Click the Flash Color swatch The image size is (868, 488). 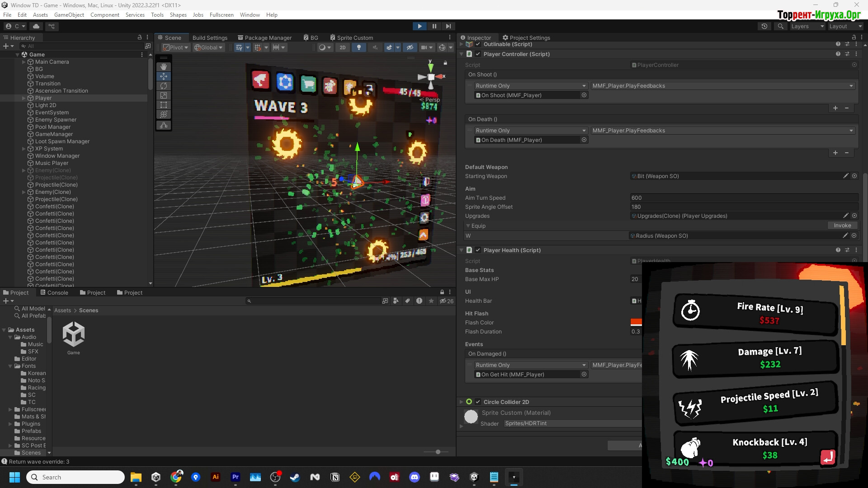636,323
